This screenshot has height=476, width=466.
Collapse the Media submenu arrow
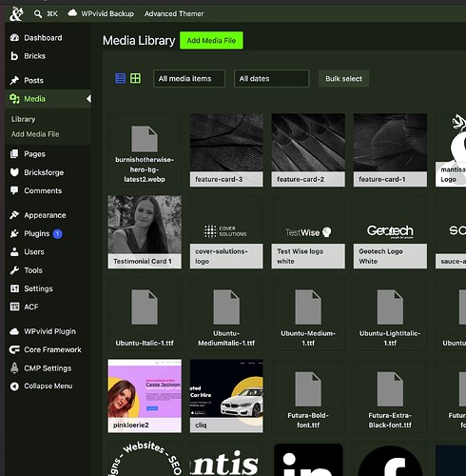(88, 99)
